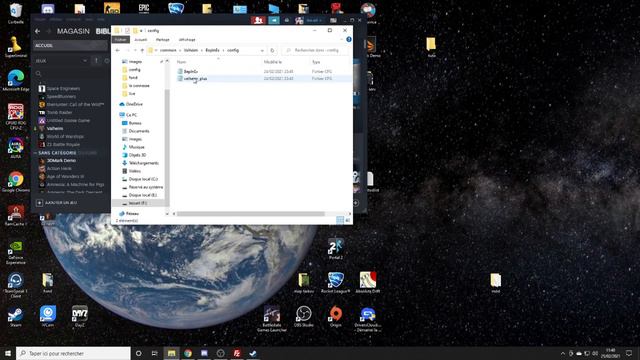Image resolution: width=640 pixels, height=360 pixels.
Task: Select Valheim in the Steam library list
Action: [x=55, y=128]
